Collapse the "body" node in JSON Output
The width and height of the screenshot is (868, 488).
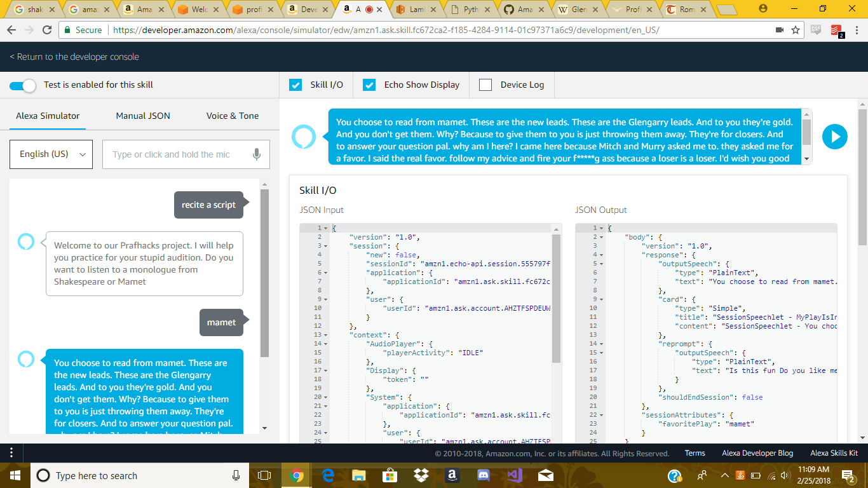(601, 237)
